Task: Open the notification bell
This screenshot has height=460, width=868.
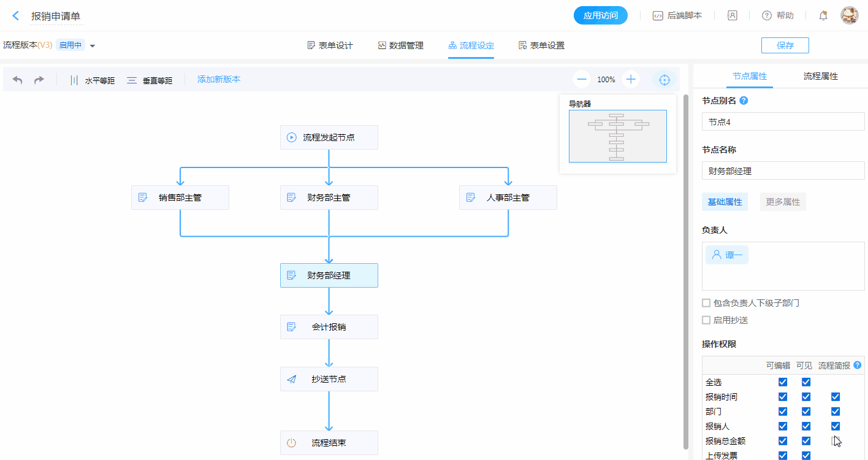Action: [823, 16]
